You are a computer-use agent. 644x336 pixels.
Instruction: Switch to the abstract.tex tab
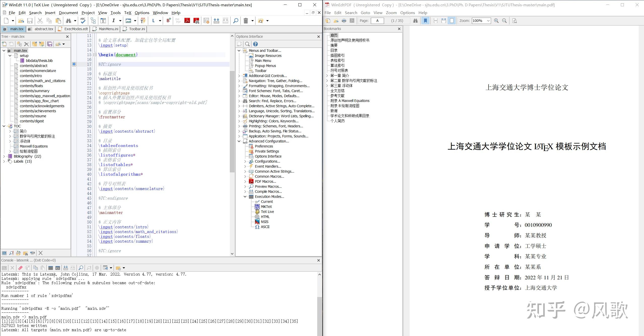(x=41, y=29)
